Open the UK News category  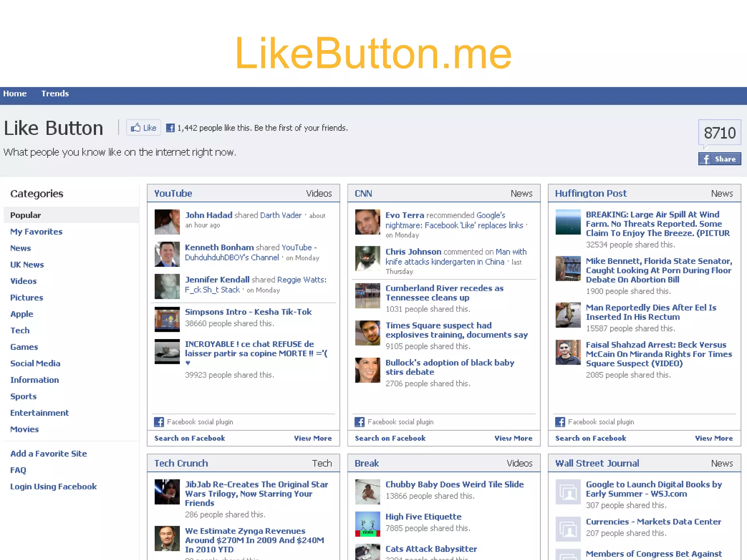click(x=27, y=265)
